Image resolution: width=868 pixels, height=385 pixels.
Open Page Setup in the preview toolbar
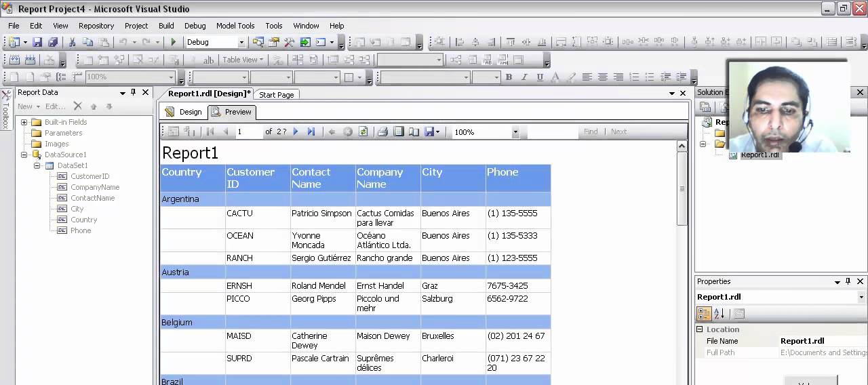[414, 131]
